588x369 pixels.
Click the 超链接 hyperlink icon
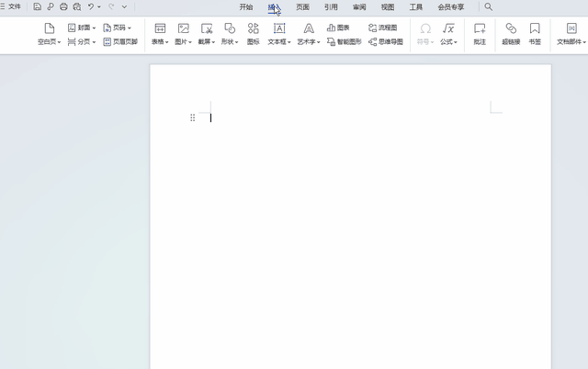(x=511, y=34)
